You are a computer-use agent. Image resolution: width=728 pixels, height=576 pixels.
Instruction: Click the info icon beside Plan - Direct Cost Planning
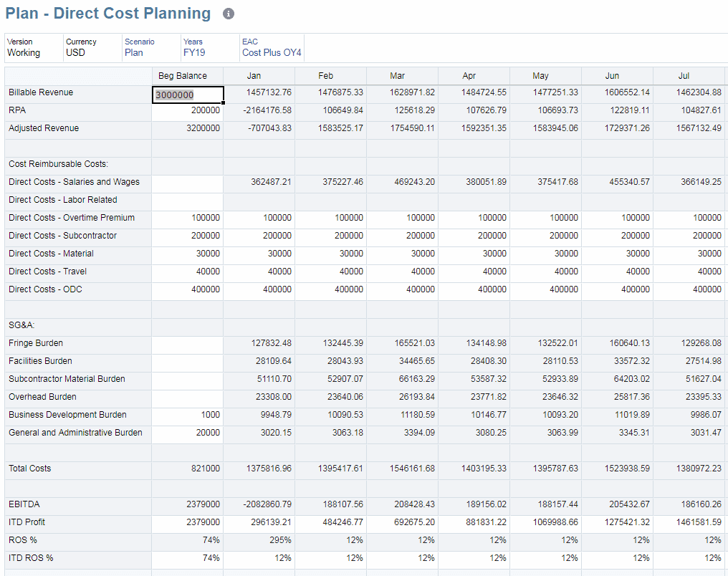[x=229, y=14]
